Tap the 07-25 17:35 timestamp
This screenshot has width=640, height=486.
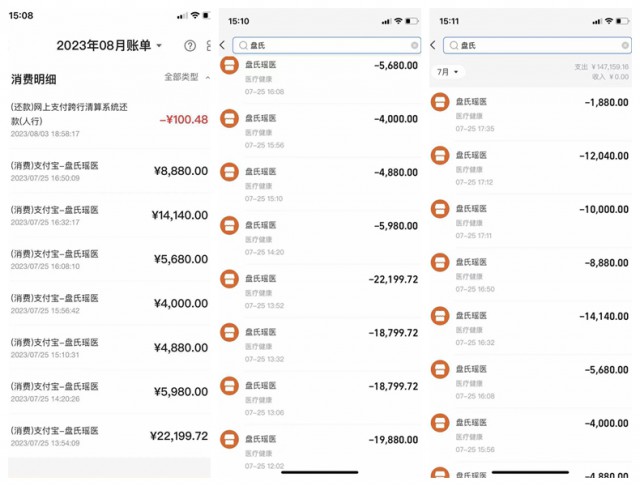pos(475,129)
